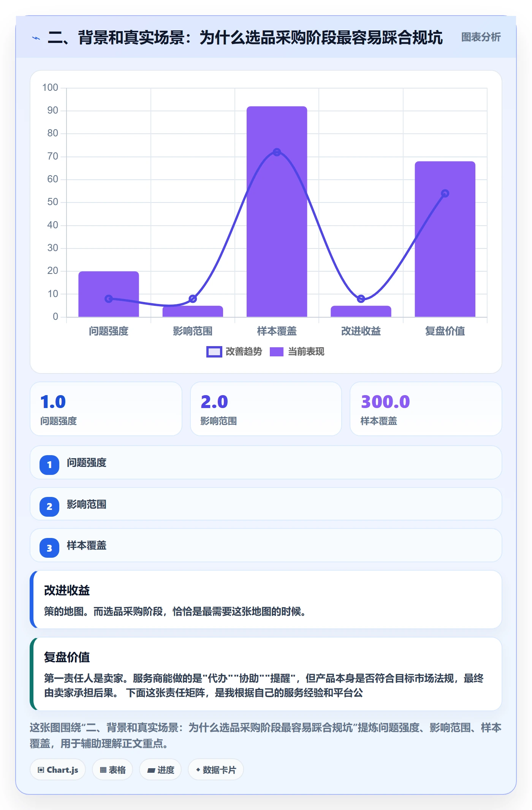
Task: Click the 数据卡片 chip
Action: [216, 770]
